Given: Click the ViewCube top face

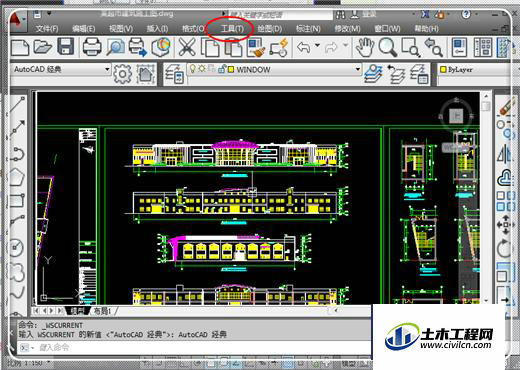Looking at the screenshot, I should click(456, 116).
